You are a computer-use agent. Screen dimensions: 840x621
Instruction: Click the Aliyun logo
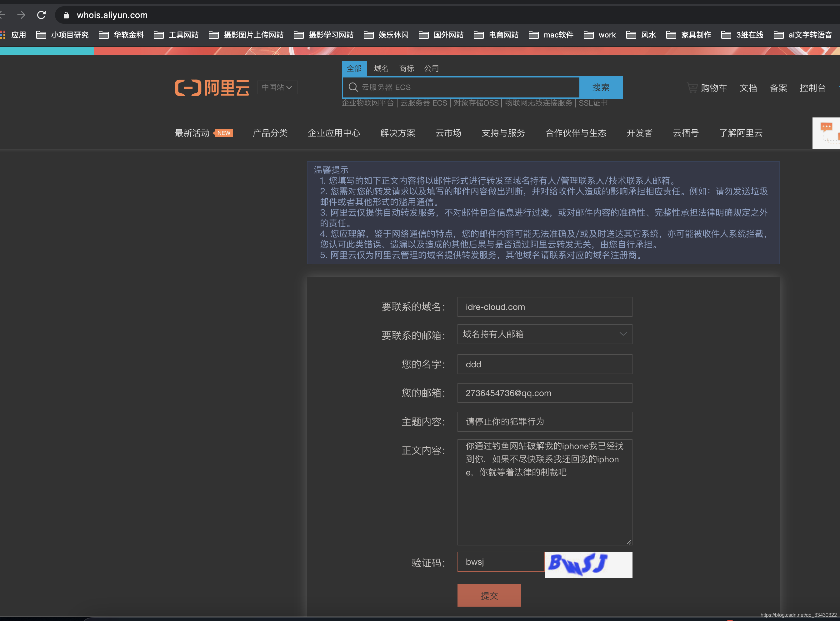[212, 87]
